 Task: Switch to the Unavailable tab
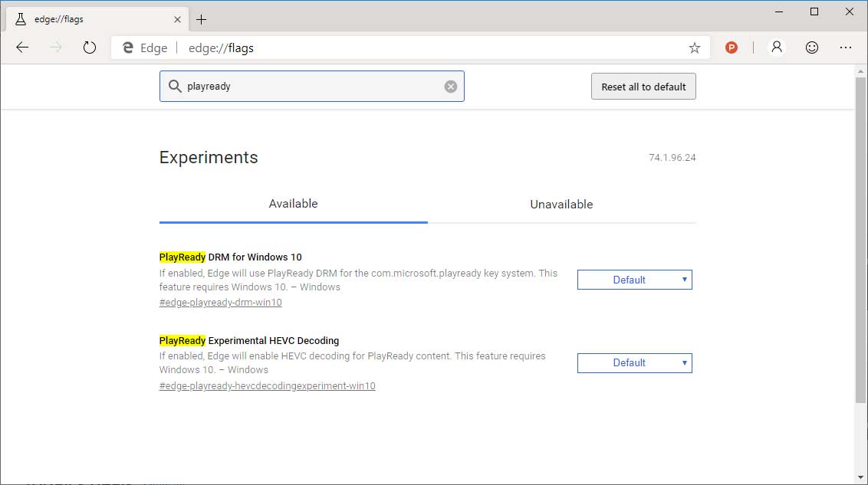tap(561, 204)
